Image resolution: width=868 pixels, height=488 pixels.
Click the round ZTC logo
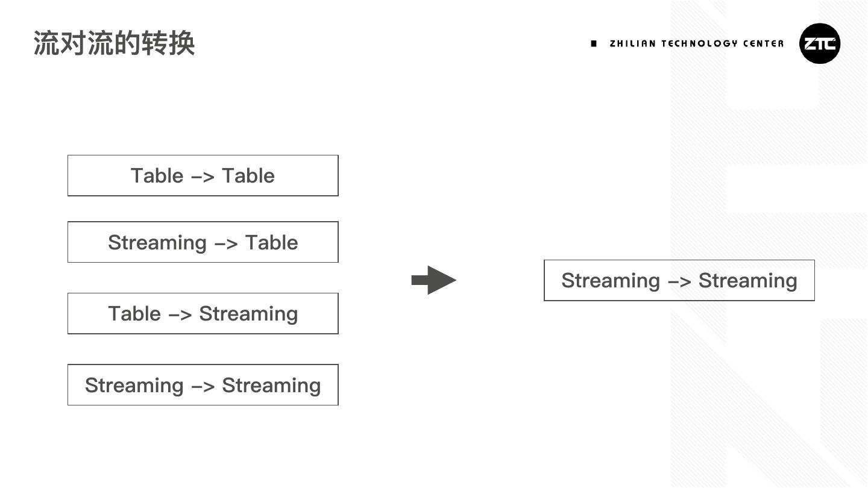pyautogui.click(x=820, y=43)
